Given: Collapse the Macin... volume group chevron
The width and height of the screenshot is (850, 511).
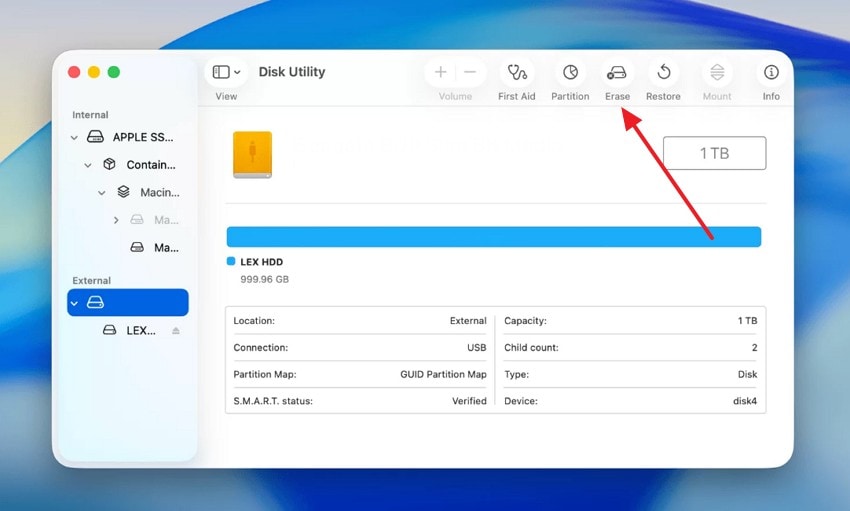Looking at the screenshot, I should pos(101,193).
